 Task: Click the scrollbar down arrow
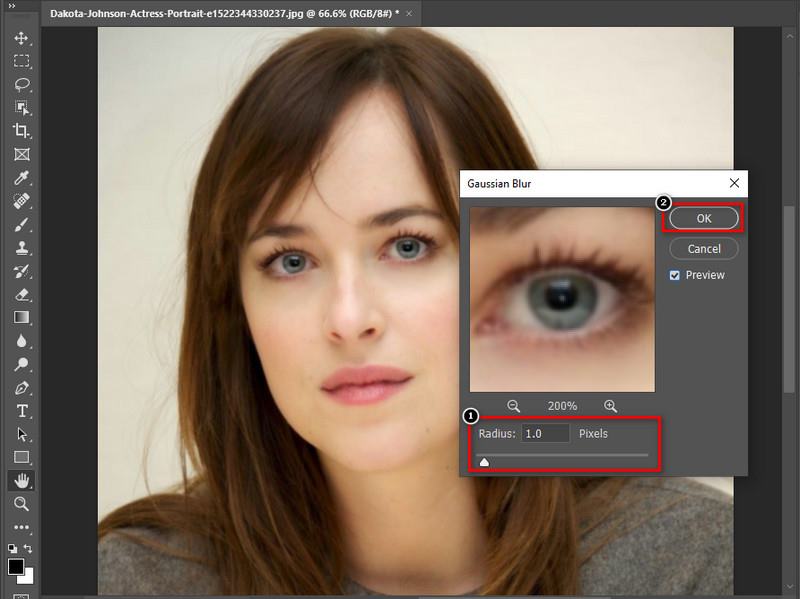[x=790, y=587]
